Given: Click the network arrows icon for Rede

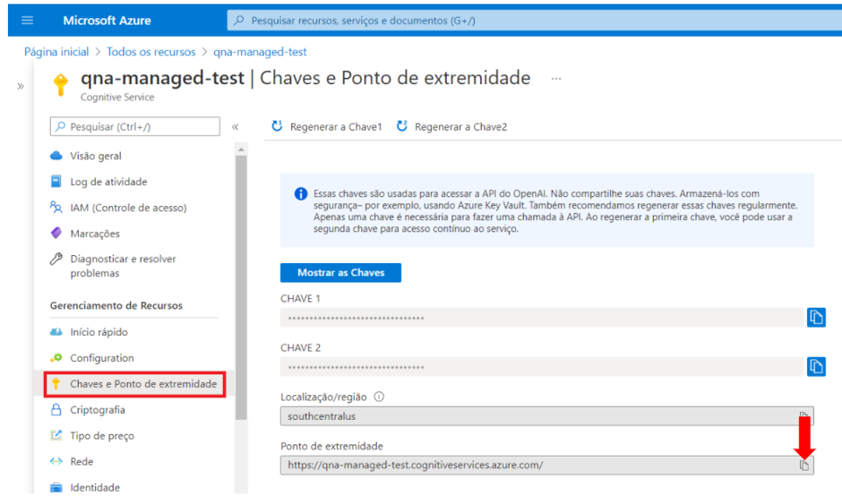Looking at the screenshot, I should pyautogui.click(x=56, y=461).
